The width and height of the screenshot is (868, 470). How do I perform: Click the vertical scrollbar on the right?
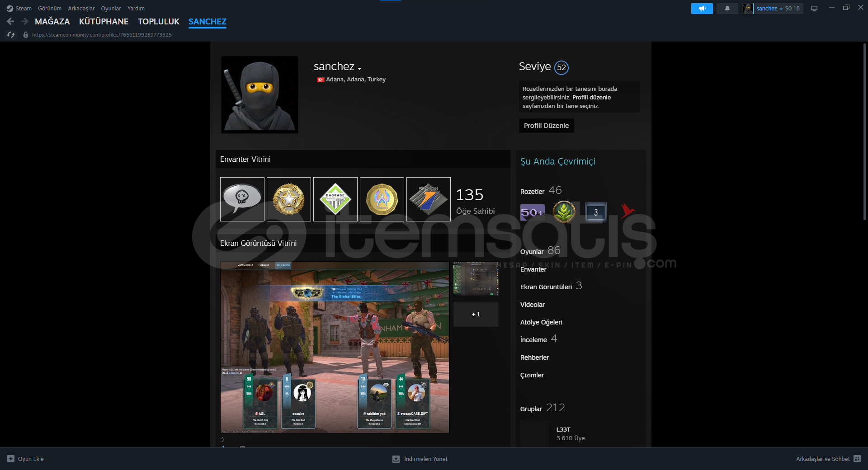pos(865,132)
